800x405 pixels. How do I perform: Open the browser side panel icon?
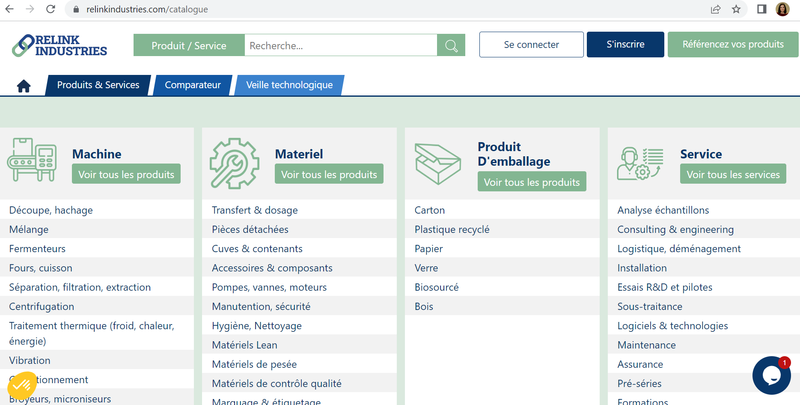pos(762,9)
